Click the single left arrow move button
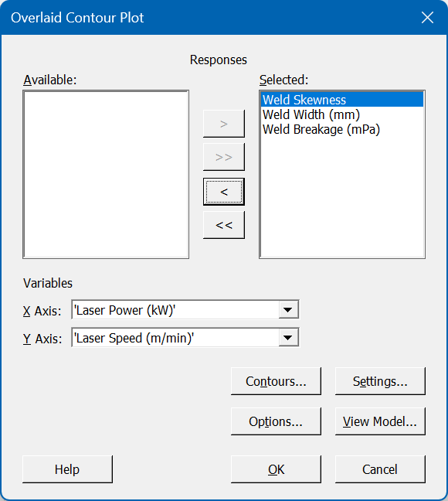Screen dimensions: 448x501 click(224, 192)
